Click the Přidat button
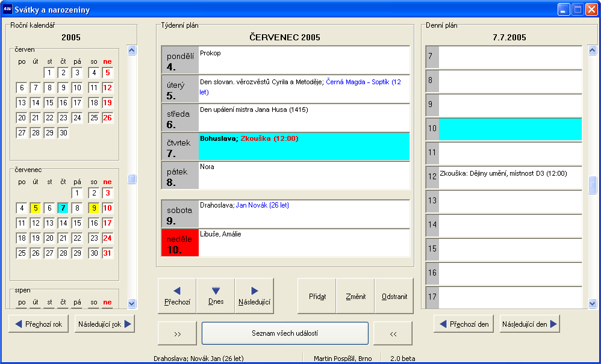Image resolution: width=601 pixels, height=364 pixels. (x=317, y=295)
